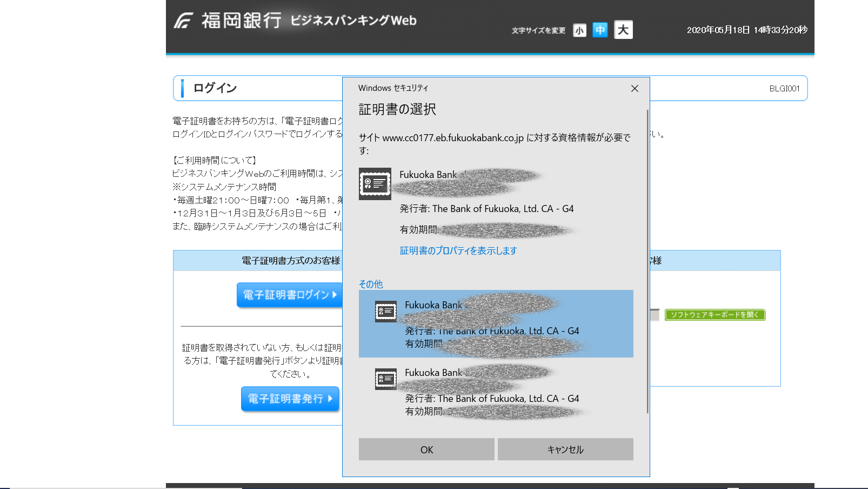
Task: Select the last Fukuoka Bank certificate
Action: click(496, 392)
